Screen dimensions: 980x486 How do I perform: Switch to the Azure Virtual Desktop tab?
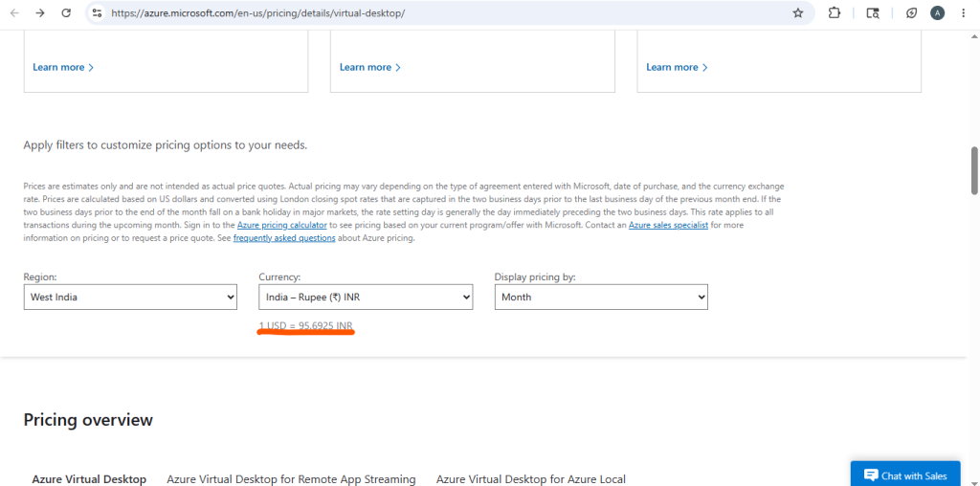(x=89, y=479)
